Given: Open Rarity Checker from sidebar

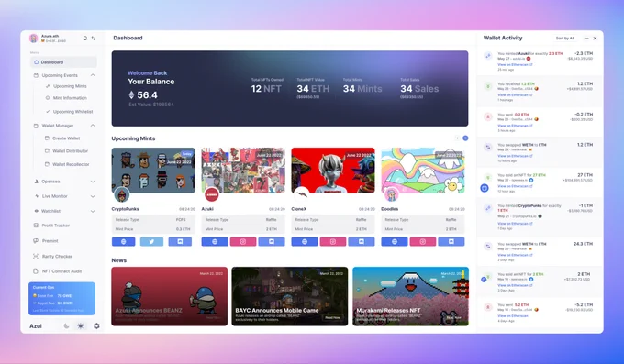Looking at the screenshot, I should (57, 257).
